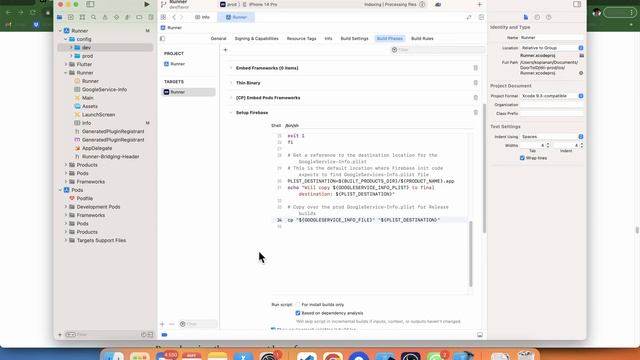Image resolution: width=640 pixels, height=360 pixels.
Task: Open the related items grid icon
Action: [x=163, y=17]
